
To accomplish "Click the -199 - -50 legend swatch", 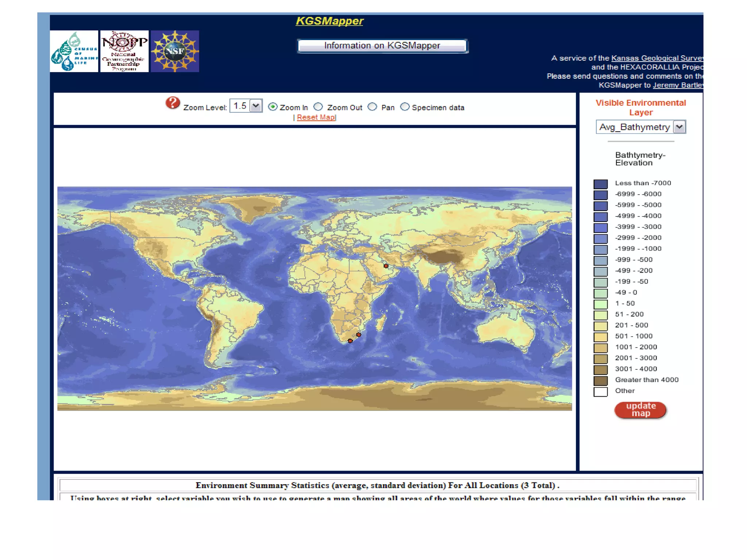I will tap(600, 282).
